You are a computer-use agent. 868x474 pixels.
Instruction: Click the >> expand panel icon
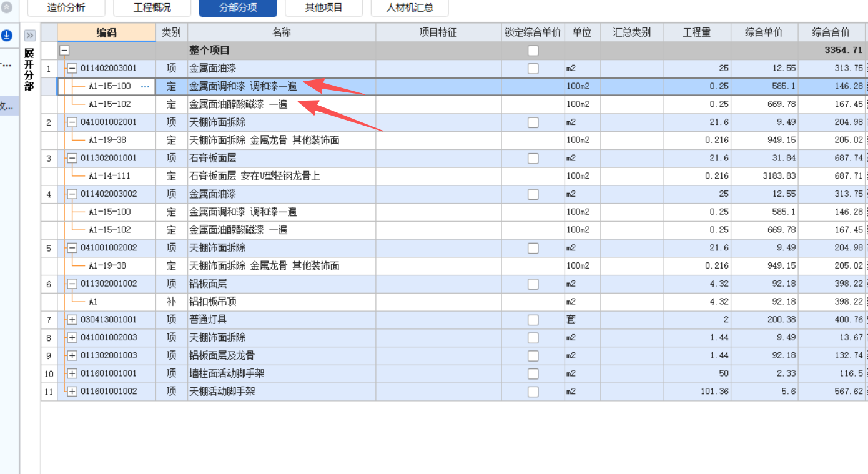click(29, 36)
